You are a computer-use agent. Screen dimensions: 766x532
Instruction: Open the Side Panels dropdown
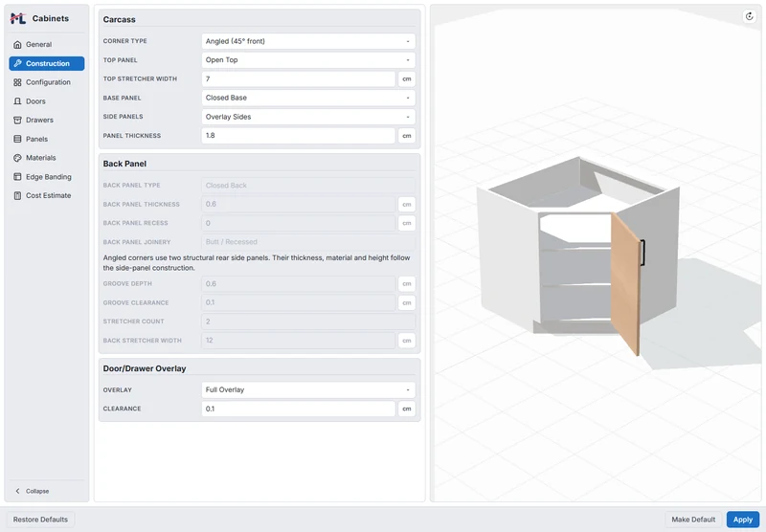coord(308,117)
